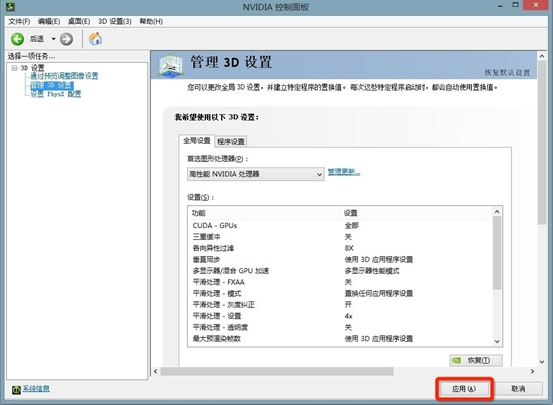Viewport: 553px width, 405px height.
Task: Select 管理 3D 设置 in the task tree
Action: 52,85
